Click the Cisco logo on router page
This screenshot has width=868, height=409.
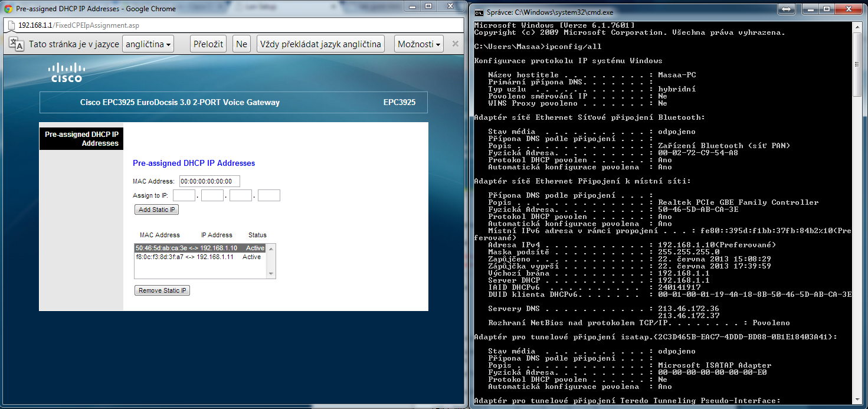point(66,73)
